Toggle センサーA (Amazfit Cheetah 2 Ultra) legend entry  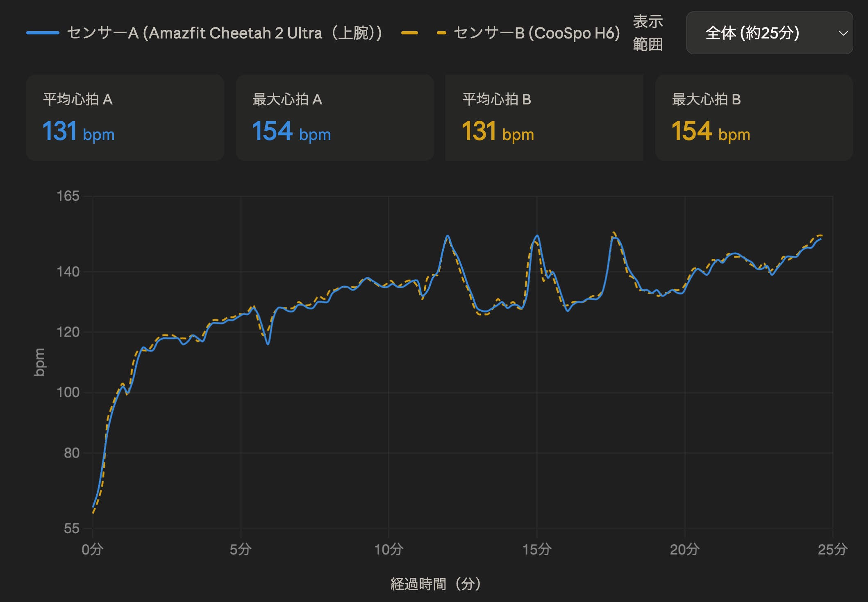coord(204,33)
